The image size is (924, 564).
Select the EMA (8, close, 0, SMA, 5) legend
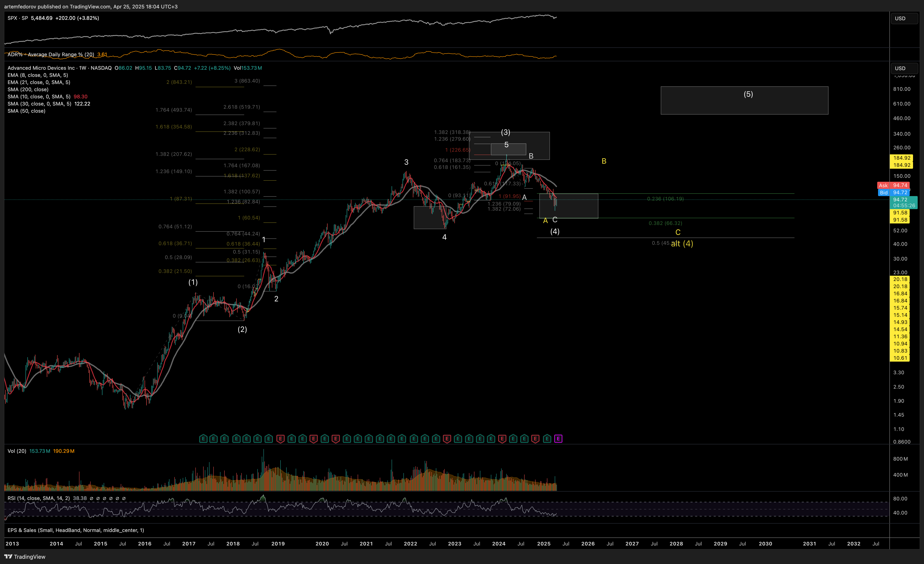click(x=38, y=75)
